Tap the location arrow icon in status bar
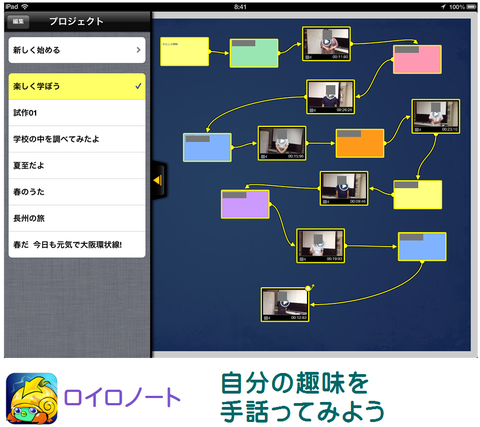The image size is (480, 427). tap(443, 7)
